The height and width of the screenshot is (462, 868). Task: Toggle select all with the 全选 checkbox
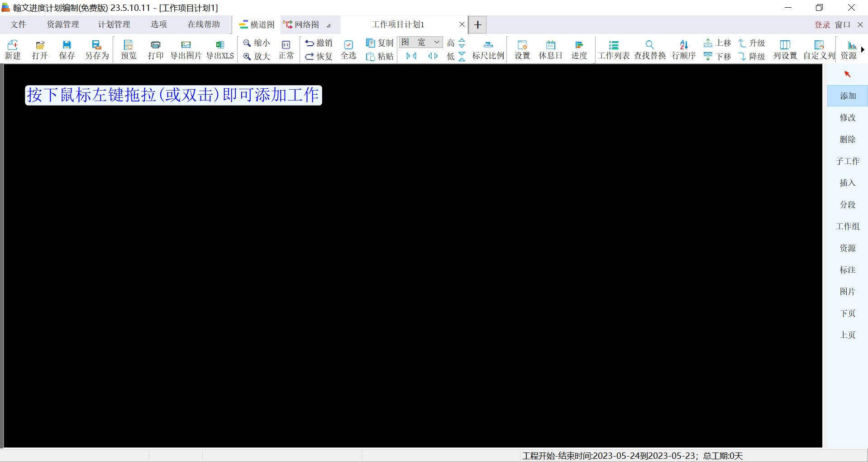click(x=348, y=49)
